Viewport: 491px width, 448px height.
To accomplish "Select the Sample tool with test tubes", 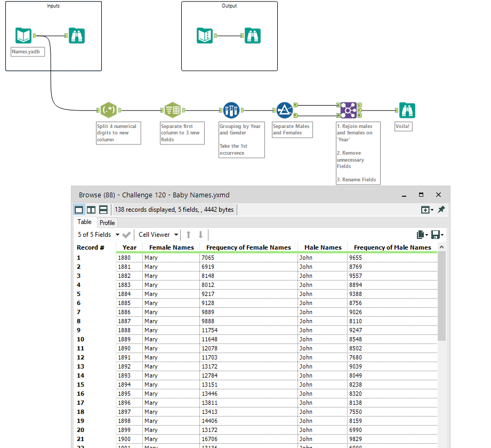I will pos(231,110).
